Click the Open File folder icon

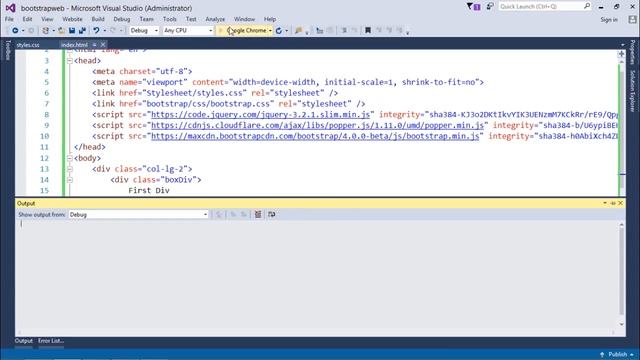[62, 31]
